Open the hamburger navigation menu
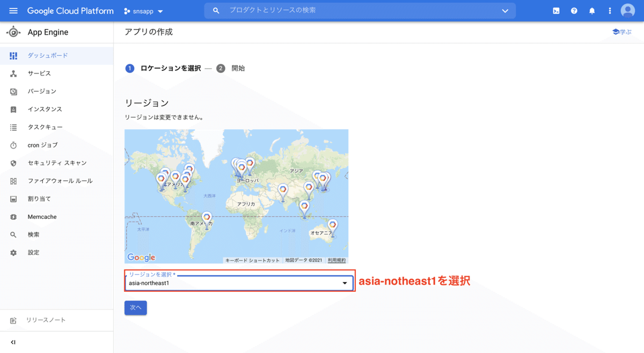 (x=13, y=11)
